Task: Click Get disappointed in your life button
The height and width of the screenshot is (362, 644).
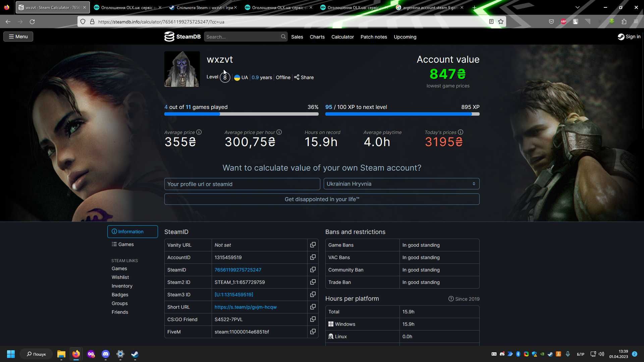Action: click(322, 199)
